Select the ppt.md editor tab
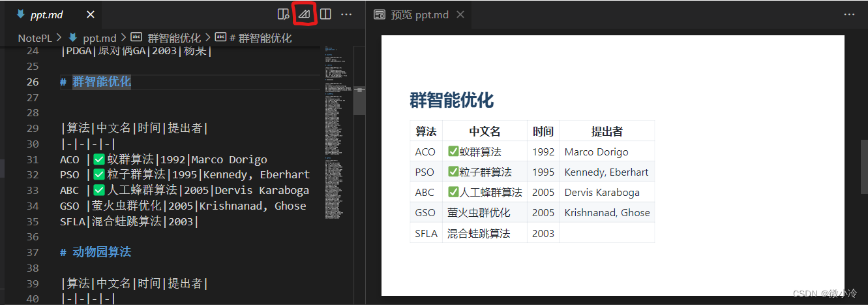Image resolution: width=868 pixels, height=305 pixels. coord(54,14)
